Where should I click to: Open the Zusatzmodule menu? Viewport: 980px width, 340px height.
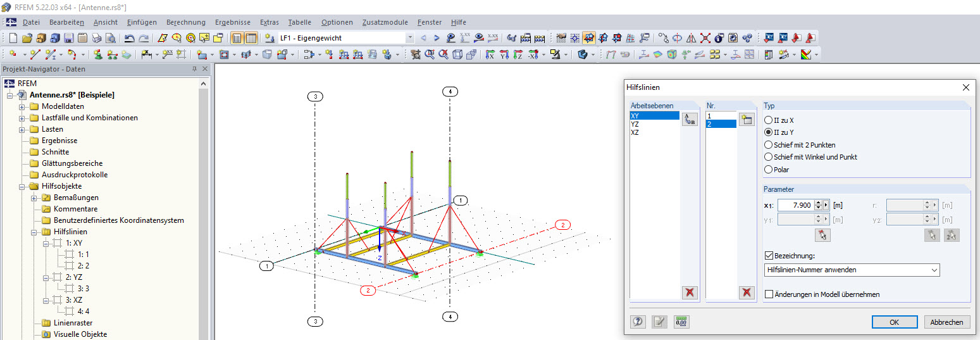(385, 22)
